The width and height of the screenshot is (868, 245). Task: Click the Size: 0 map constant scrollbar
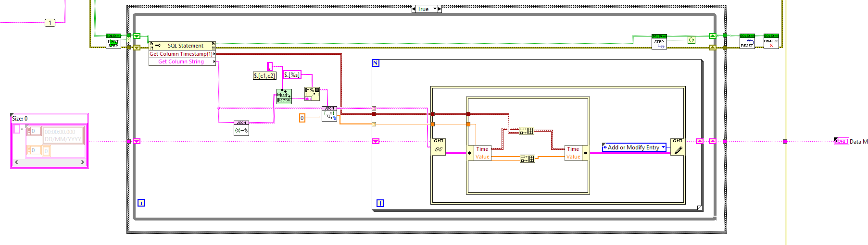point(50,162)
